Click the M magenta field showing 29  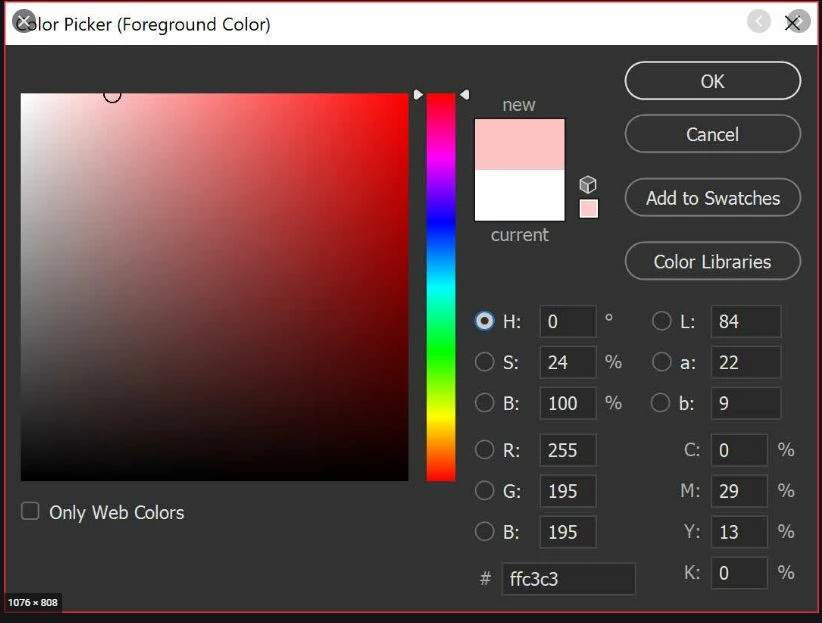coord(739,491)
